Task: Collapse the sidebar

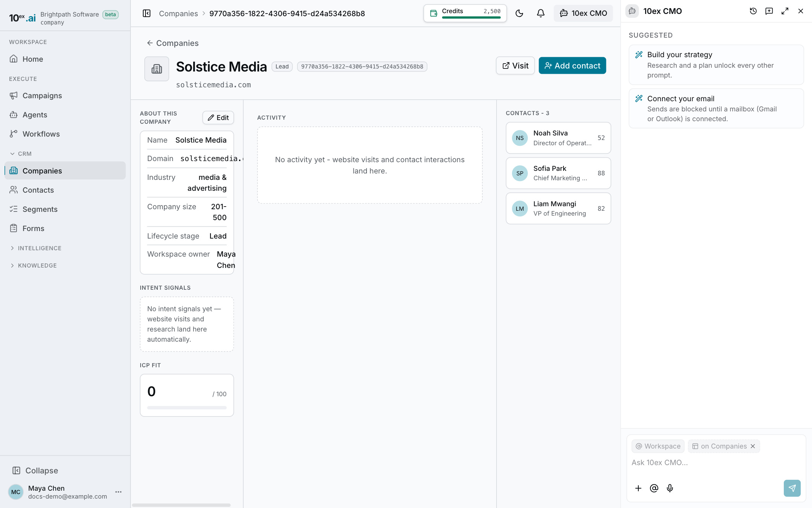Action: 35,471
